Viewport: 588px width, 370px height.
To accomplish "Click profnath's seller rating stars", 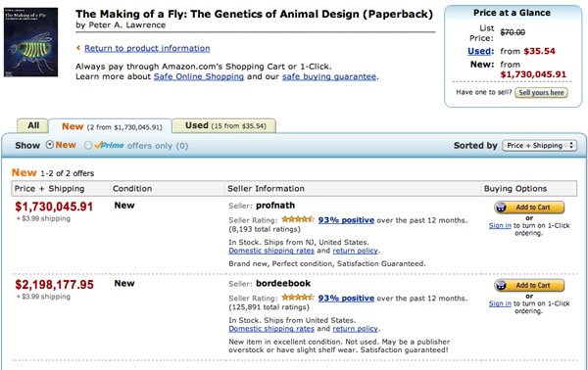I will [297, 219].
